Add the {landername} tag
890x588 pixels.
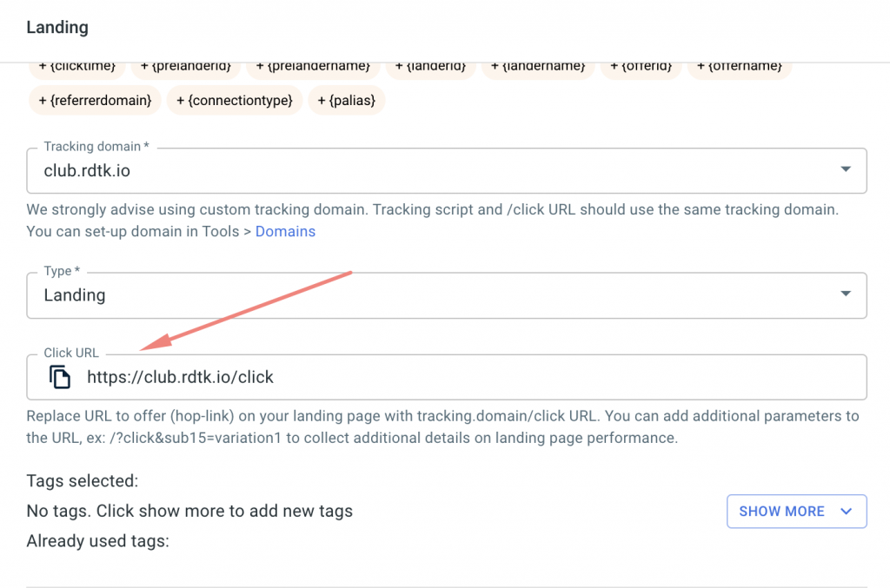[537, 65]
